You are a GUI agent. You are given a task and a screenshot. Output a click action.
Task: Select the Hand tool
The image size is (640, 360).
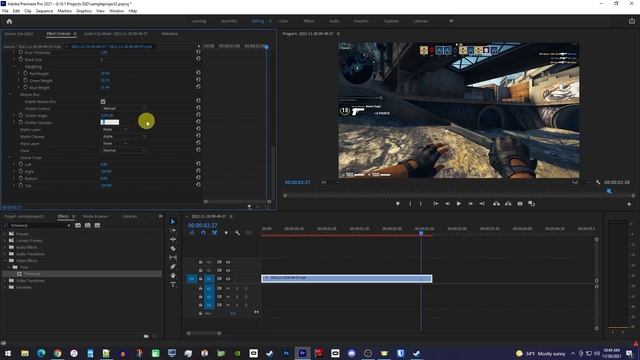173,276
